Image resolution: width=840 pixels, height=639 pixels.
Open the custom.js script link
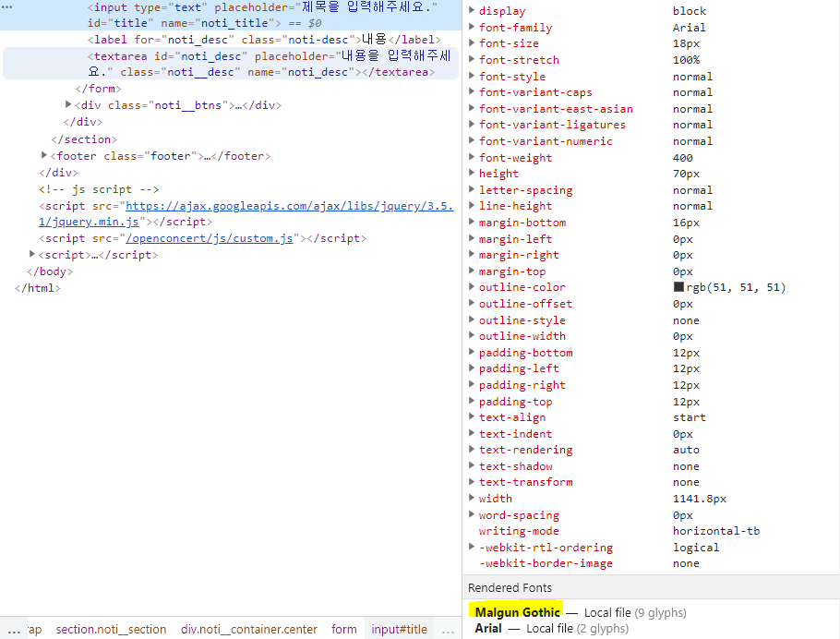210,238
